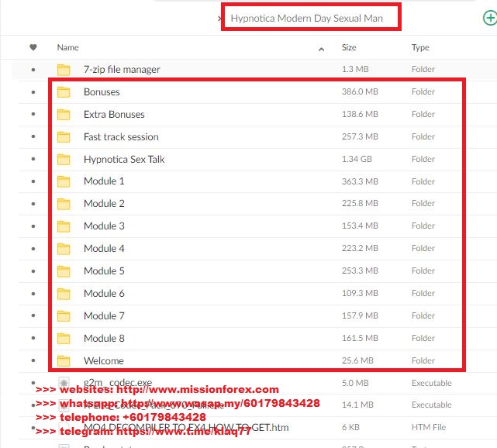Toggle the ascending sort arrow in Name column
This screenshot has width=497, height=448.
(x=321, y=49)
